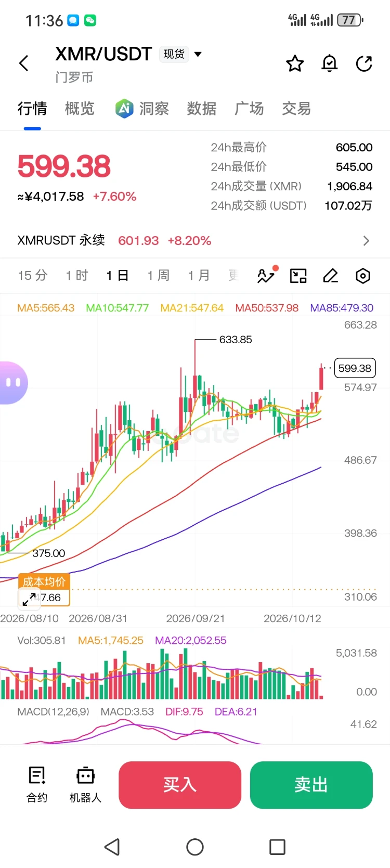
Task: Tap the red 买入 buy button
Action: (x=180, y=785)
